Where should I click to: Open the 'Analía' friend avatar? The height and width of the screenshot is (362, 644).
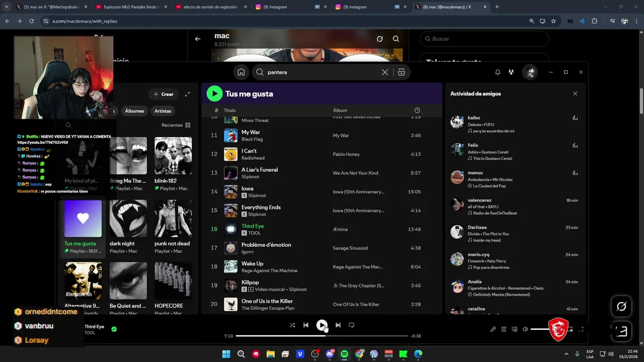point(457,287)
